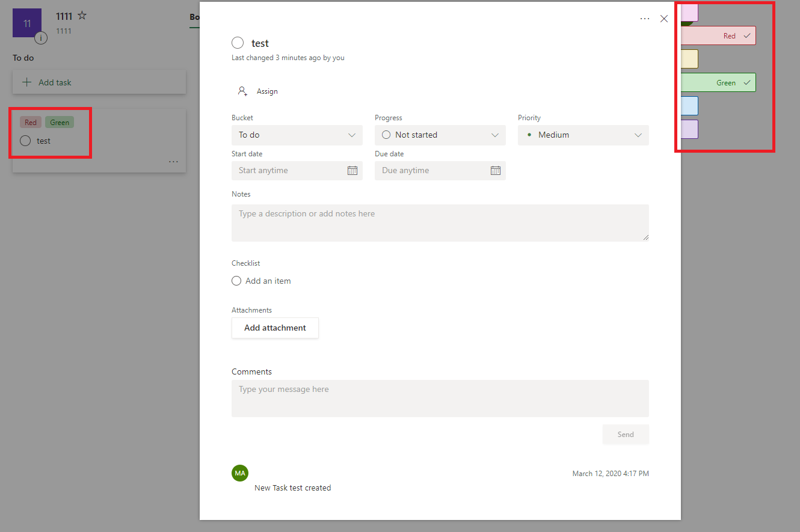The height and width of the screenshot is (532, 800).
Task: Click the plan info icon
Action: [x=41, y=37]
